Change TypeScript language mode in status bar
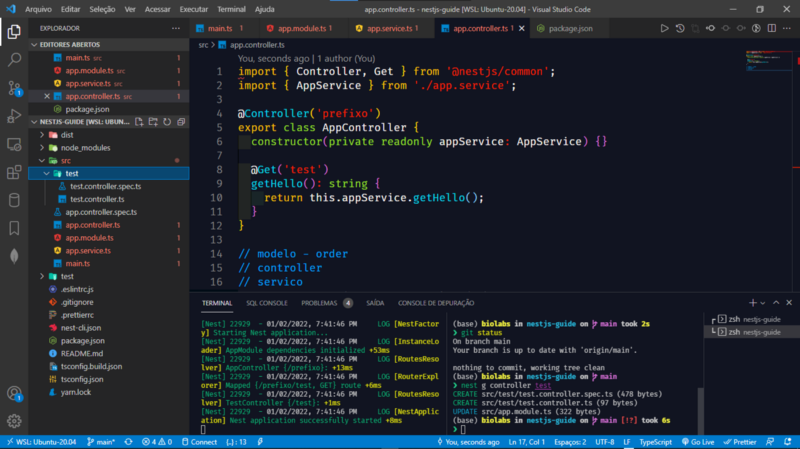Image resolution: width=800 pixels, height=449 pixels. [x=656, y=442]
